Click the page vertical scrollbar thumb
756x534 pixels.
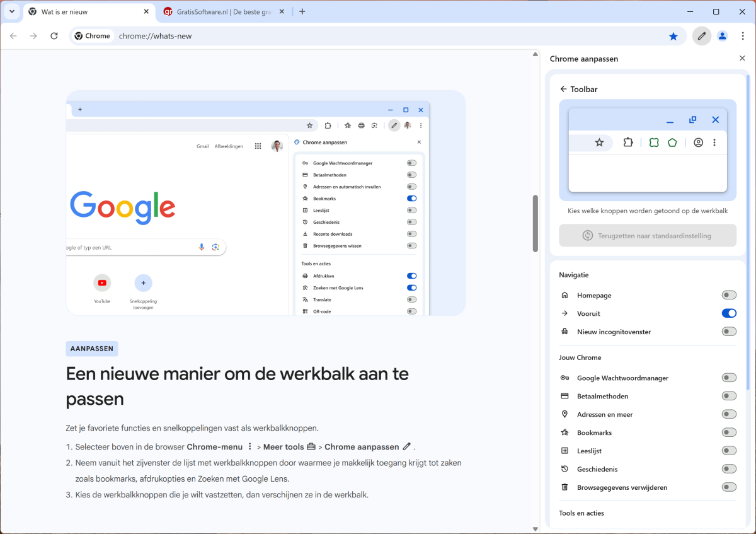535,223
